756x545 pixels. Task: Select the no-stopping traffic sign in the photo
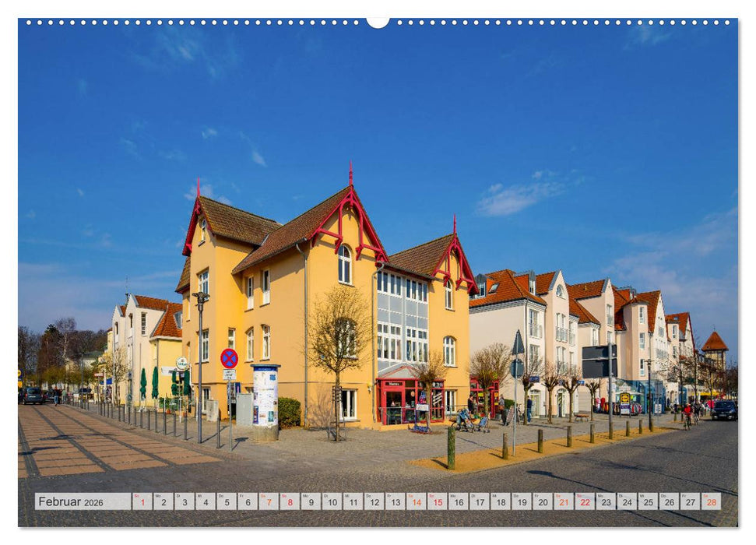[229, 358]
